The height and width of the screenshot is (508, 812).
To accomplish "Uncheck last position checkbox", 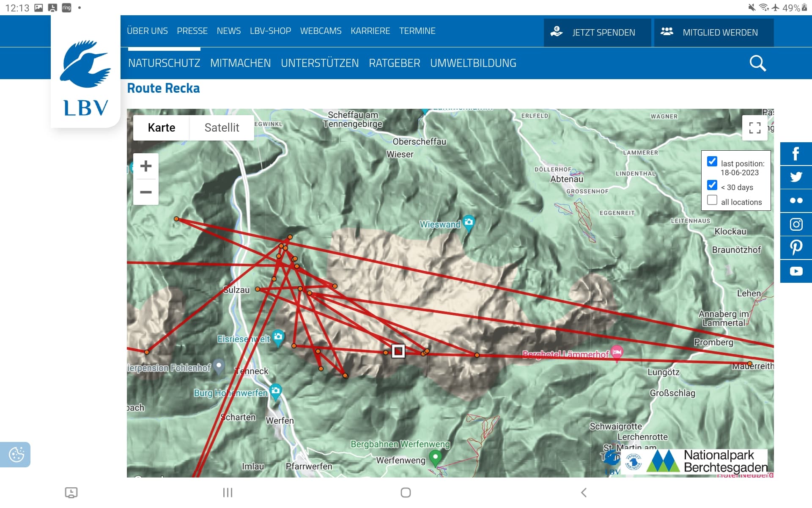I will click(712, 161).
